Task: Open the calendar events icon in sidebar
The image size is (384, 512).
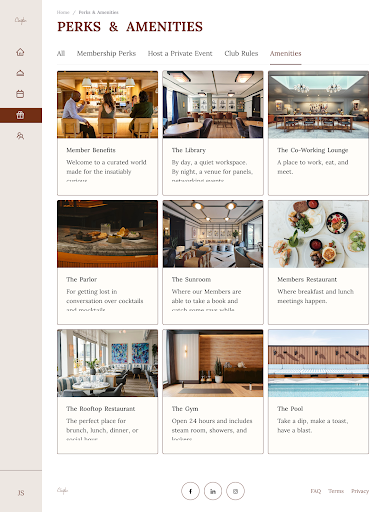Action: pyautogui.click(x=20, y=94)
